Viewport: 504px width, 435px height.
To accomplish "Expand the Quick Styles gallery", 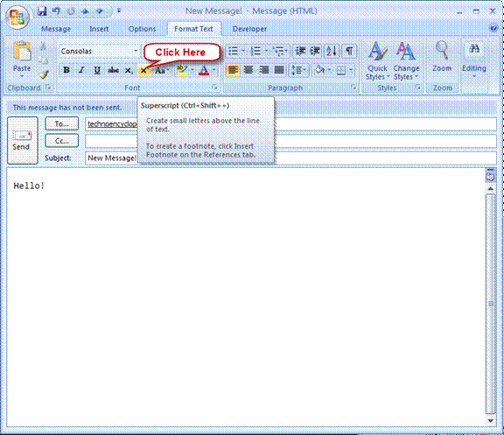I will coord(377,61).
